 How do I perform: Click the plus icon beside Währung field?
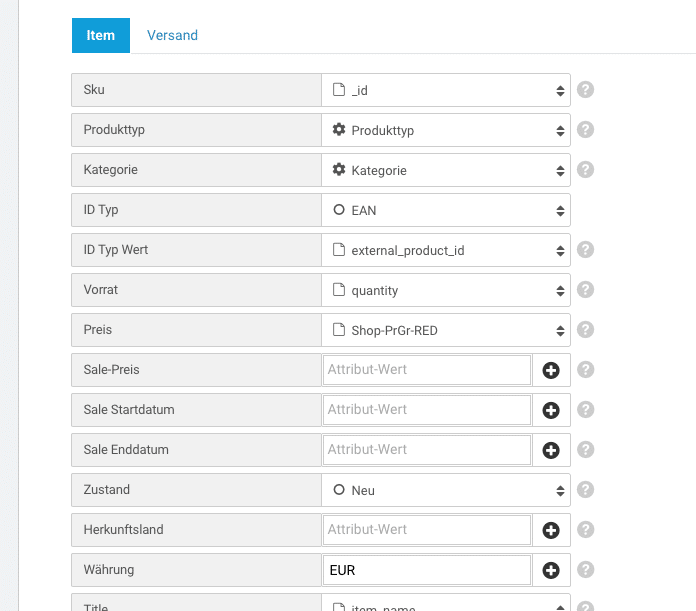point(550,570)
